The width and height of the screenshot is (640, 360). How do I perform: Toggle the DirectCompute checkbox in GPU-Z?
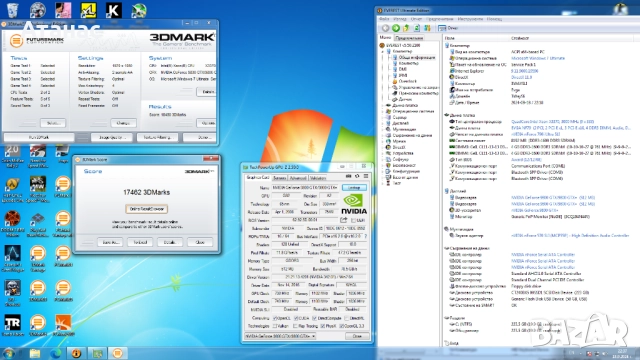(x=314, y=318)
